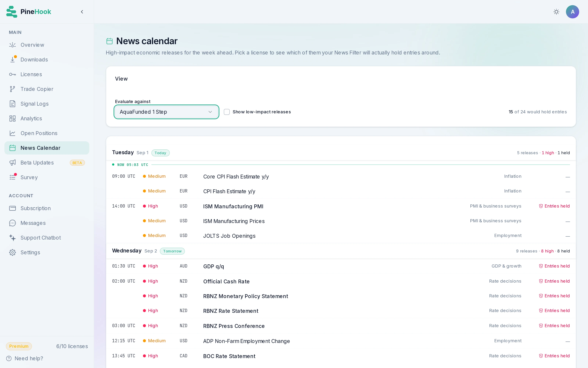Collapse the sidebar with the chevron
Screen dimensions: 588x368
tap(82, 12)
